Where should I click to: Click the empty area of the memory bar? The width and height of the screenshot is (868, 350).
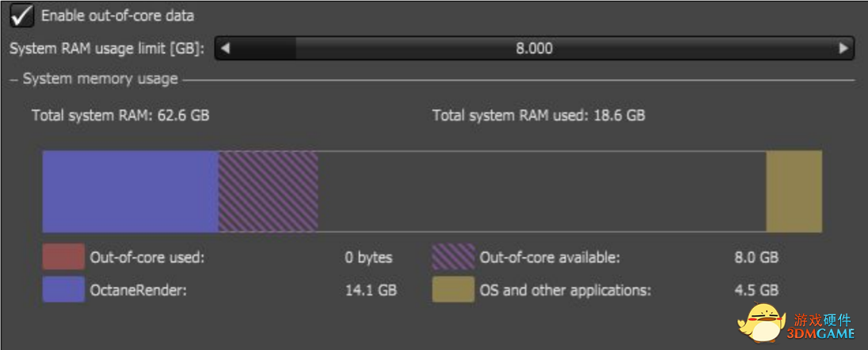[542, 191]
